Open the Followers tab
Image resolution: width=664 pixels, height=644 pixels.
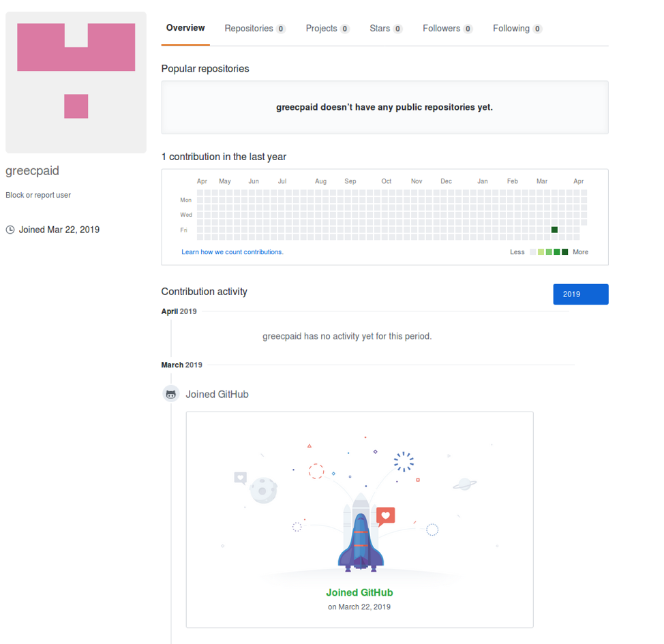(x=448, y=29)
